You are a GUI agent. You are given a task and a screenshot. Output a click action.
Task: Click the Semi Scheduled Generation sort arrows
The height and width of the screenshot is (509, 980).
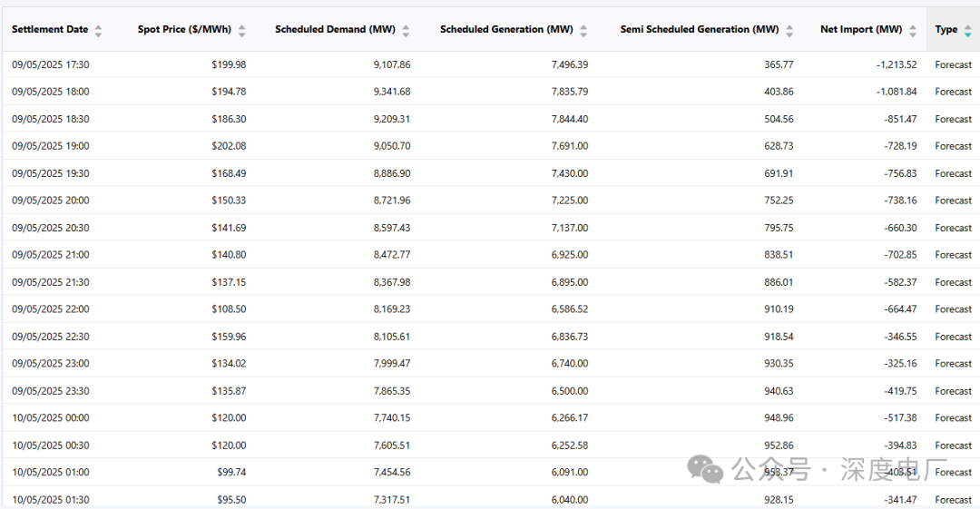(789, 31)
